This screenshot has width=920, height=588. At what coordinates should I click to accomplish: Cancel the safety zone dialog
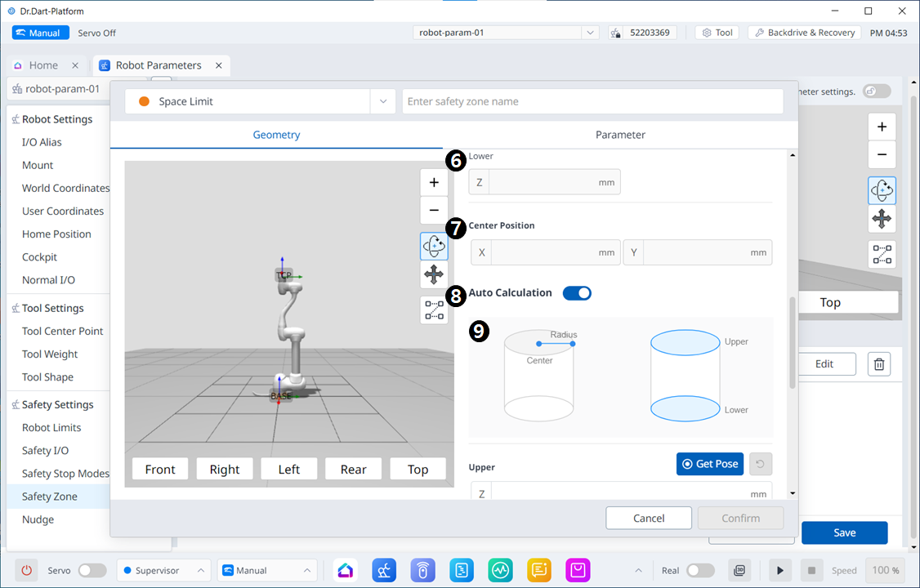click(x=649, y=518)
